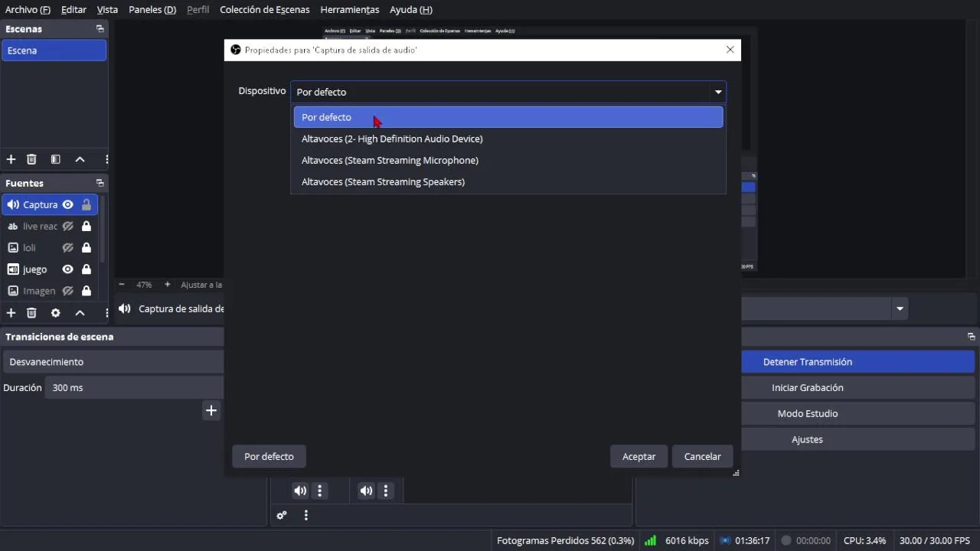980x551 pixels.
Task: Unlock the Imagen source
Action: tap(87, 291)
